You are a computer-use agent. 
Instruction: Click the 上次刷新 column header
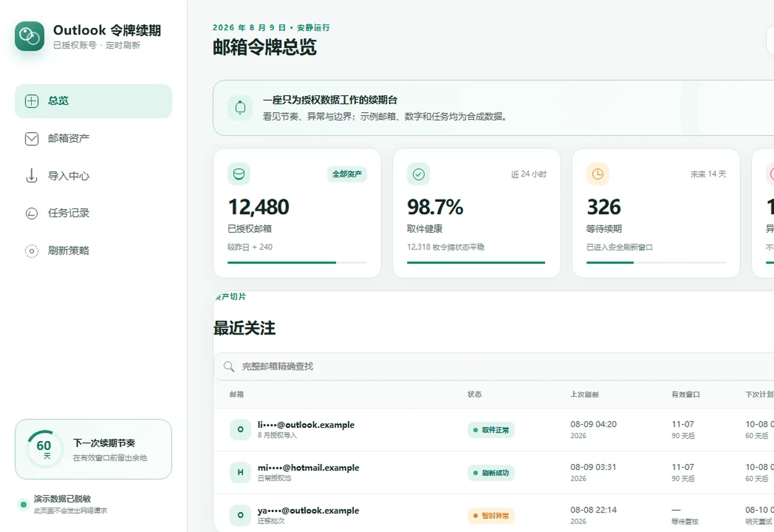click(585, 394)
